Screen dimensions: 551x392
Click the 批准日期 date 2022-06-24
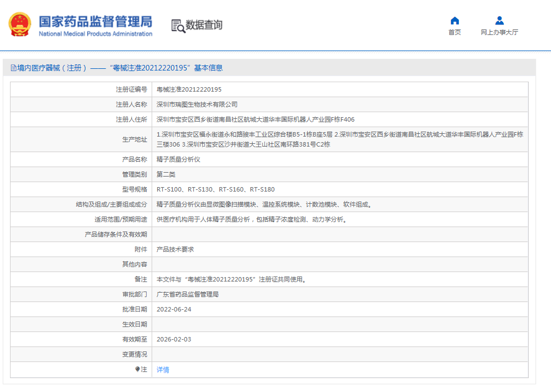(173, 309)
